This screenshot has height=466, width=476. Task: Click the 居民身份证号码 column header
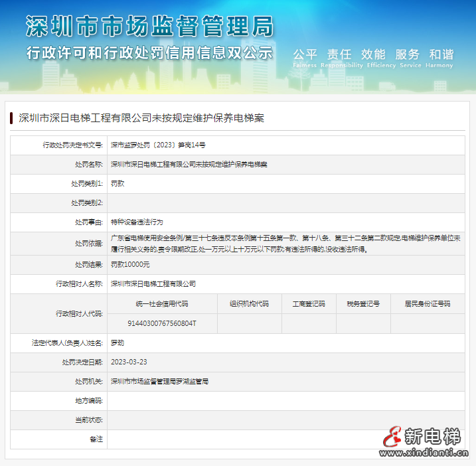(x=428, y=304)
